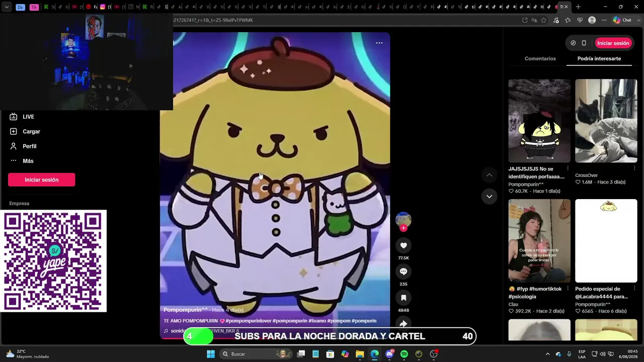Screen dimensions: 644x362
Task: Click the JAJSJSJSJS No se identifiquen title
Action: [x=536, y=172]
